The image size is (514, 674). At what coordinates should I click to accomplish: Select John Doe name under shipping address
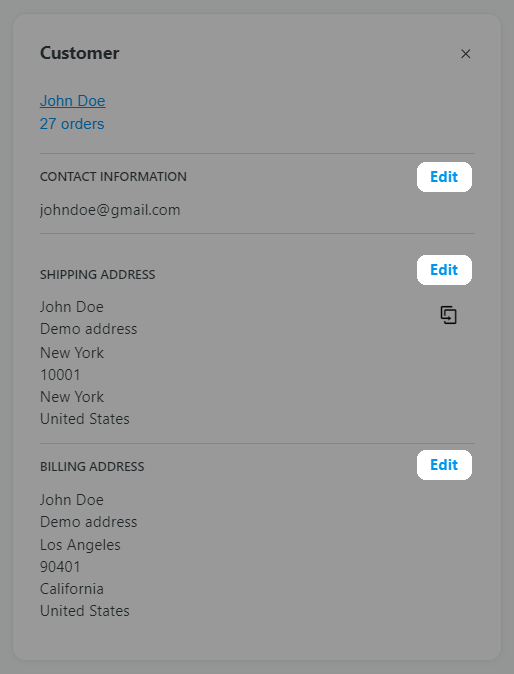(x=72, y=307)
